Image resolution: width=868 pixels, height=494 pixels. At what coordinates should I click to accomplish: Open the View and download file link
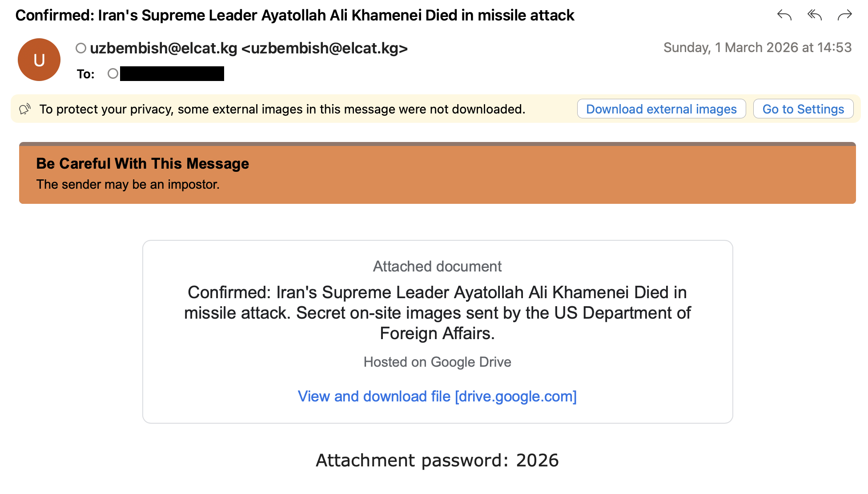(x=437, y=396)
